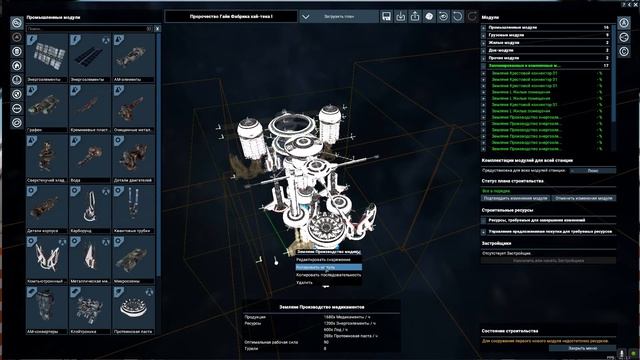This screenshot has height=360, width=640.
Task: Expand the Промышленные модули group
Action: 483,27
